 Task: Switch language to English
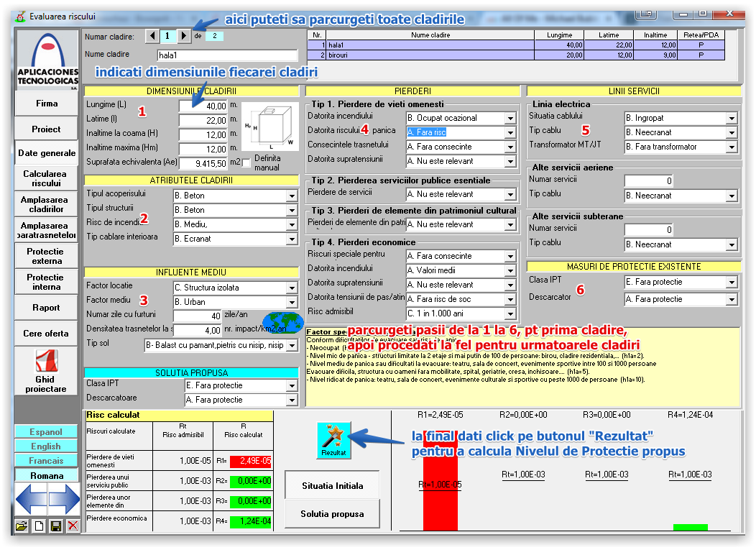(45, 446)
